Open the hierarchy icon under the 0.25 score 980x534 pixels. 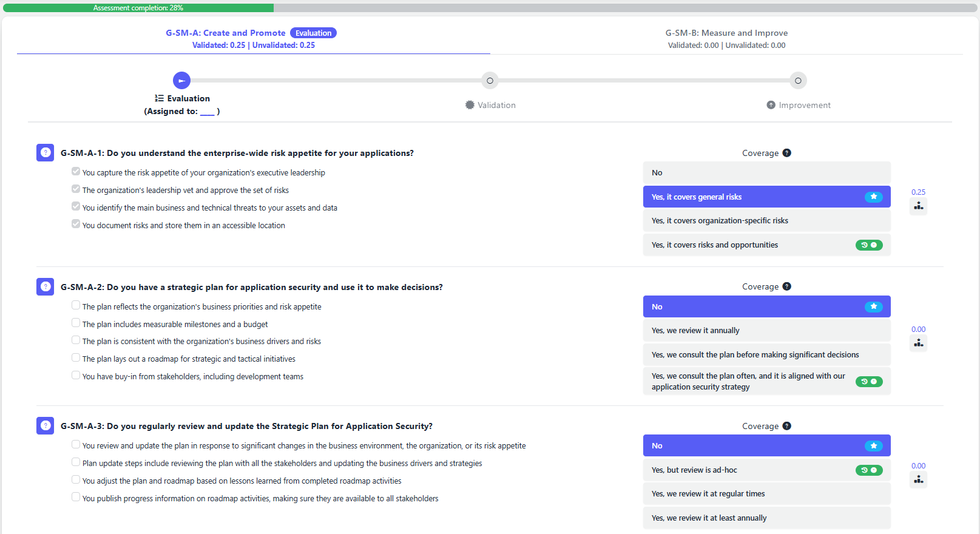[x=919, y=206]
